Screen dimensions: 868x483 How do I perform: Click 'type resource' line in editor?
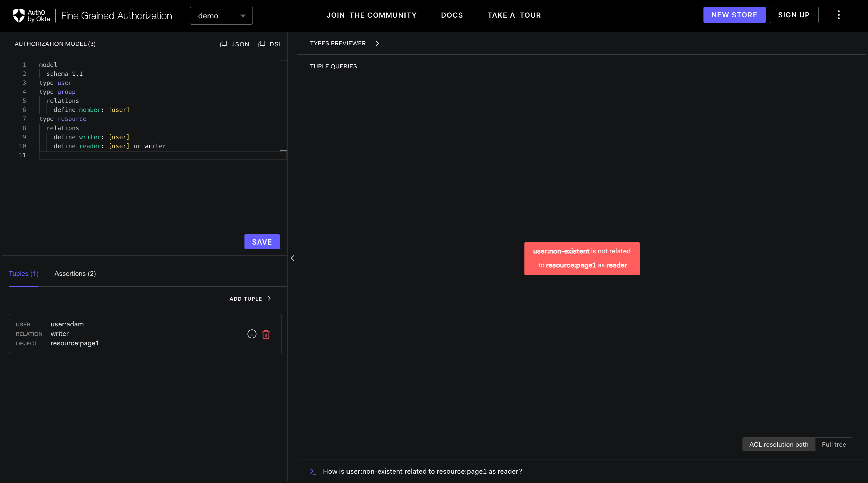coord(63,119)
